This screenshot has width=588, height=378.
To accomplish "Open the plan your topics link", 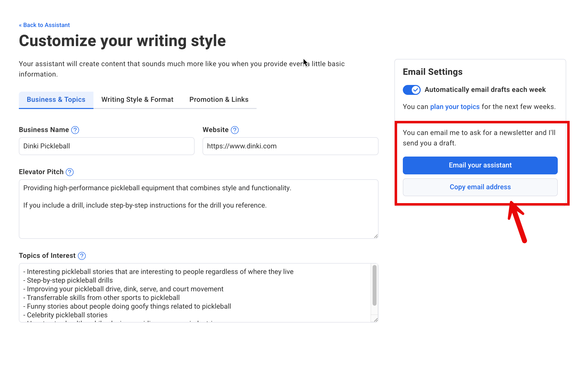I will click(x=455, y=107).
